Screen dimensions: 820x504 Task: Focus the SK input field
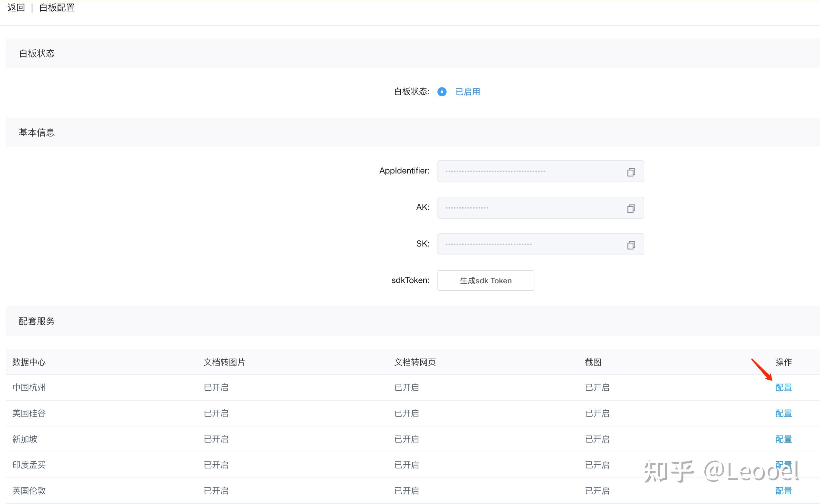540,244
